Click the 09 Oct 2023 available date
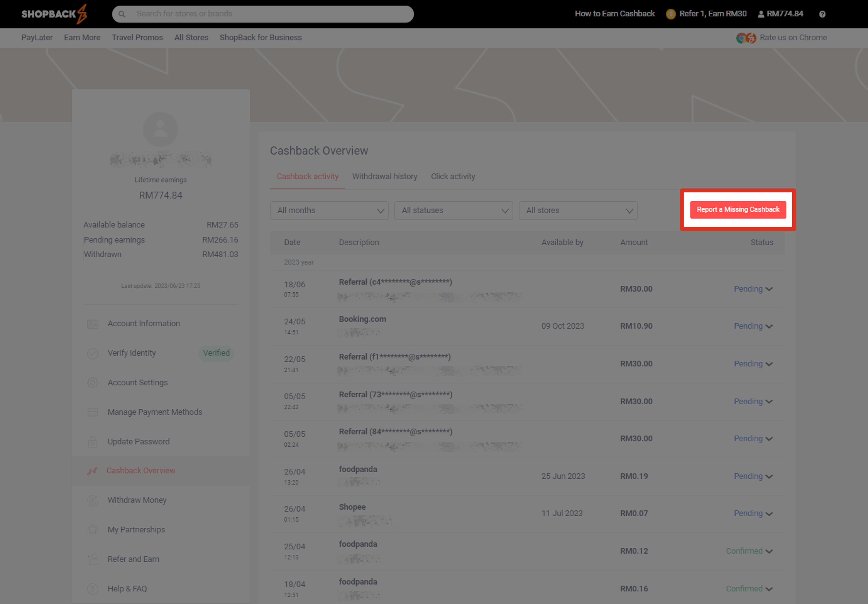Screen dimensions: 868x604 [563, 326]
